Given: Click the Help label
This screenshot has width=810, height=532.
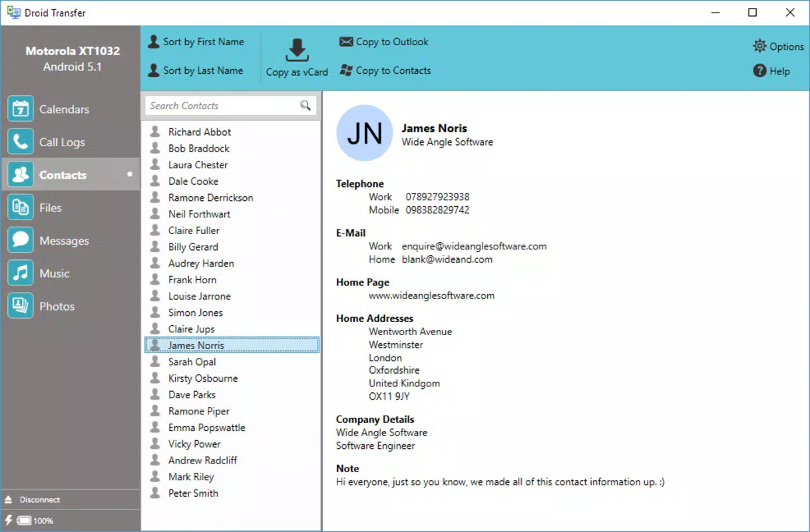Looking at the screenshot, I should coord(780,71).
